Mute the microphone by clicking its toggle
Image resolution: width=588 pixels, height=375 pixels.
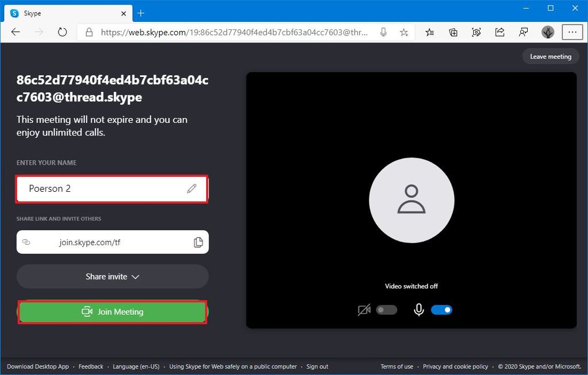pyautogui.click(x=442, y=310)
